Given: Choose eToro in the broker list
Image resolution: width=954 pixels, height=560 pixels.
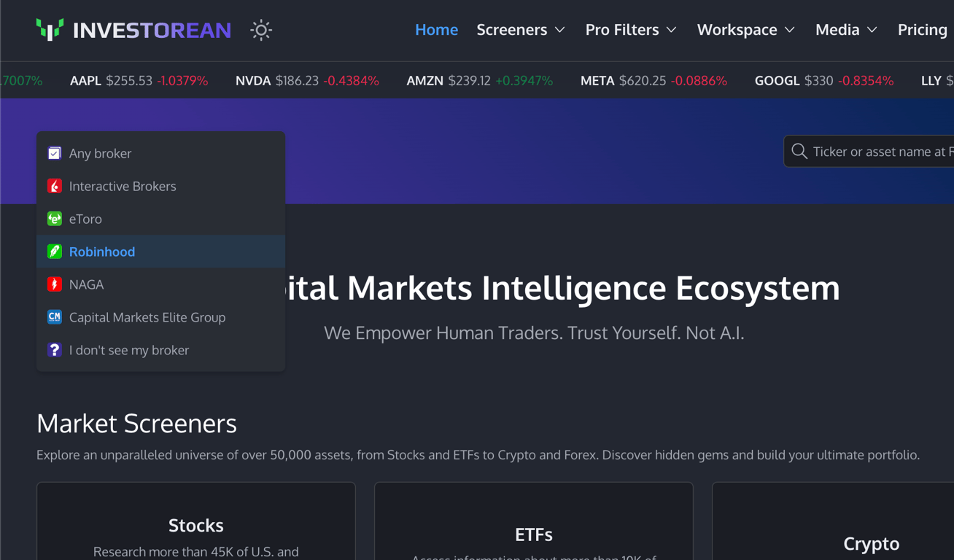Looking at the screenshot, I should (160, 219).
